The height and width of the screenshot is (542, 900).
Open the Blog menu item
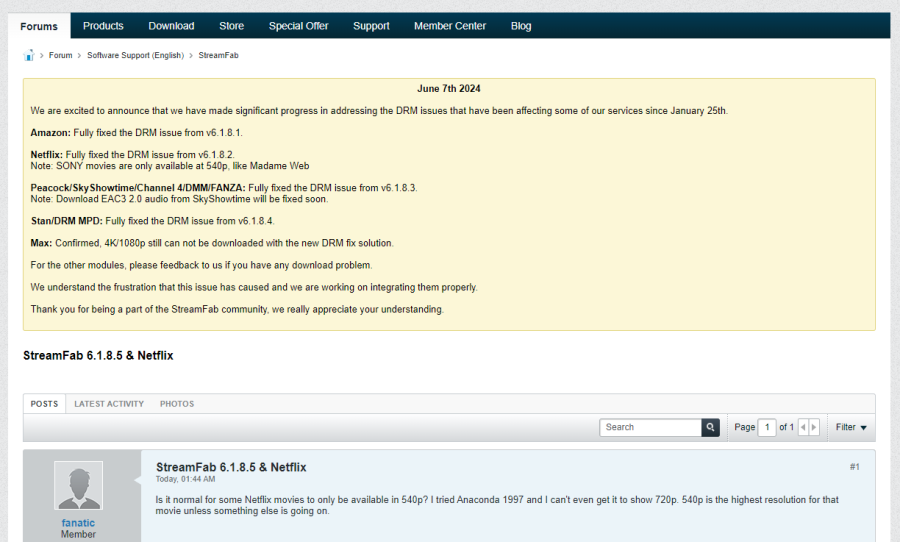tap(521, 26)
